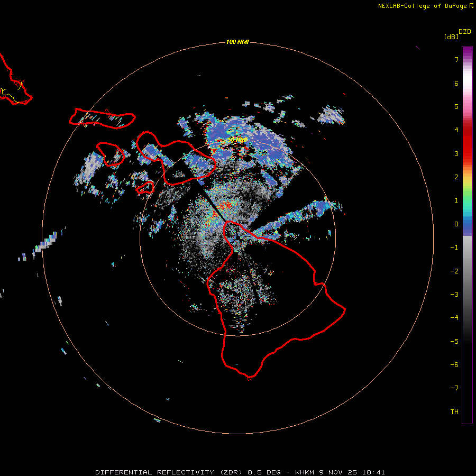The image size is (476, 476).
Task: Click the -4 value on color scale
Action: coord(454,317)
